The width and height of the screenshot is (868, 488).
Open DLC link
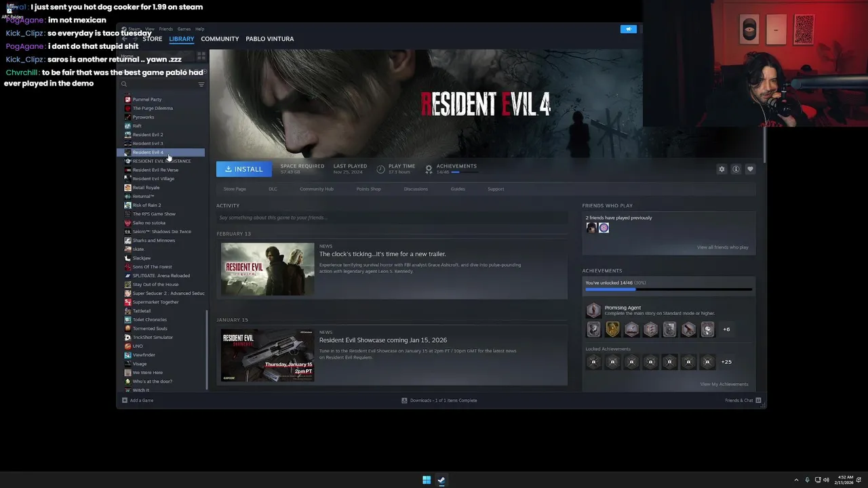coord(273,189)
